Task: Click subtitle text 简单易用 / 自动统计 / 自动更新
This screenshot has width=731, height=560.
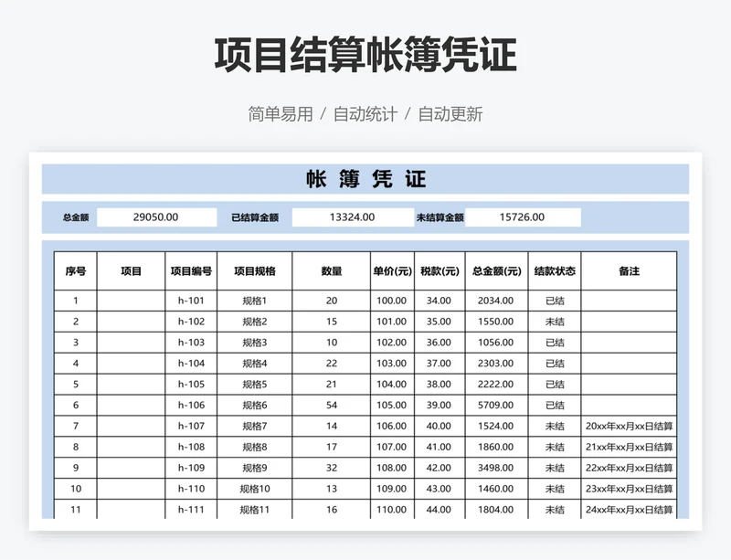Action: point(365,114)
